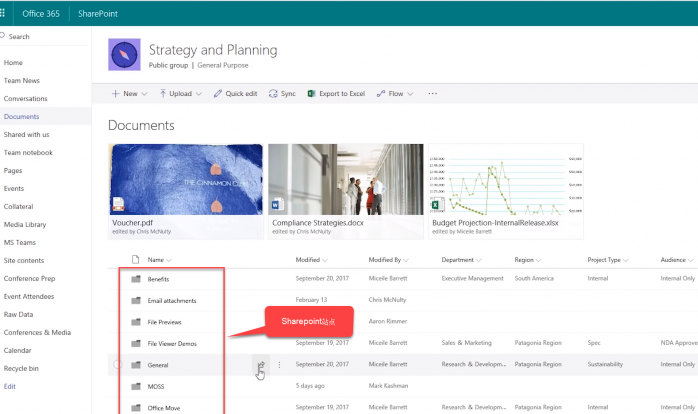Screen dimensions: 698x414
Task: Open Events in the left navigation
Action: click(x=14, y=188)
